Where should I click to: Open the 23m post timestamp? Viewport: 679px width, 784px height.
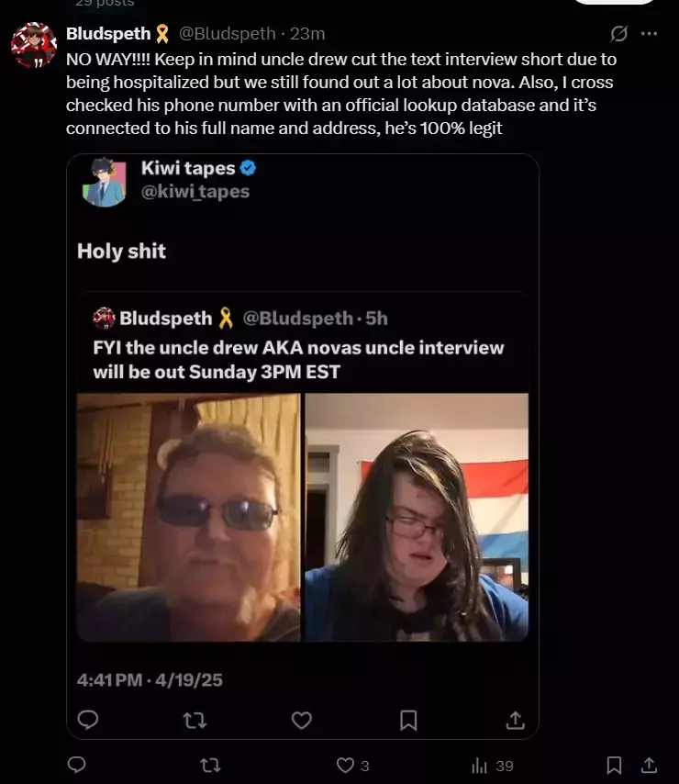[307, 33]
